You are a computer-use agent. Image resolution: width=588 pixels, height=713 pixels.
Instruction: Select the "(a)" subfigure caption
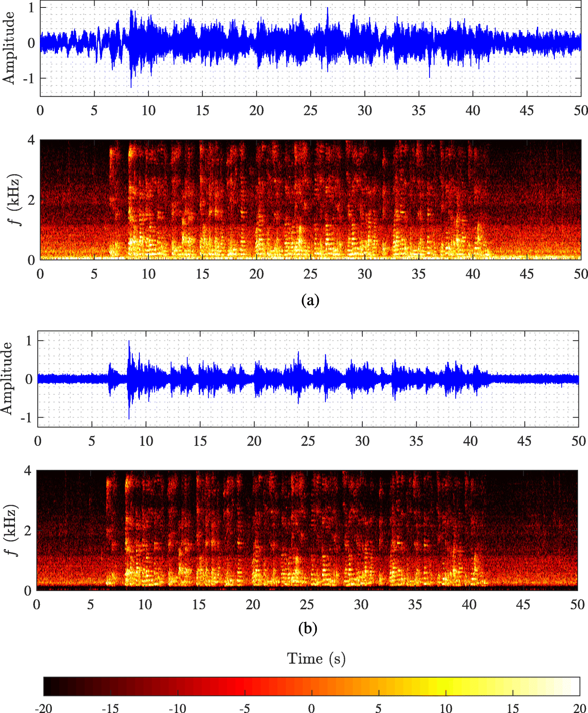[310, 299]
